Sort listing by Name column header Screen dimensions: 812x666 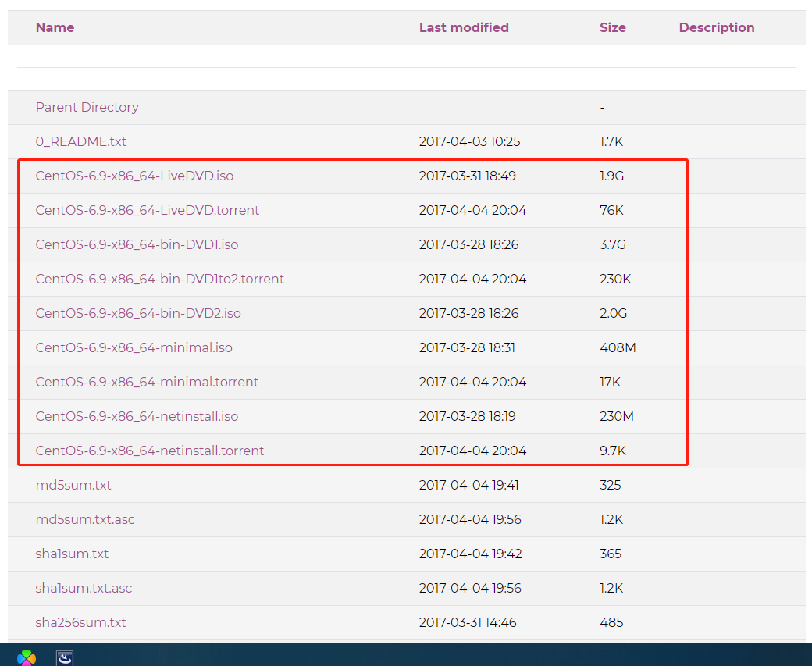point(55,27)
